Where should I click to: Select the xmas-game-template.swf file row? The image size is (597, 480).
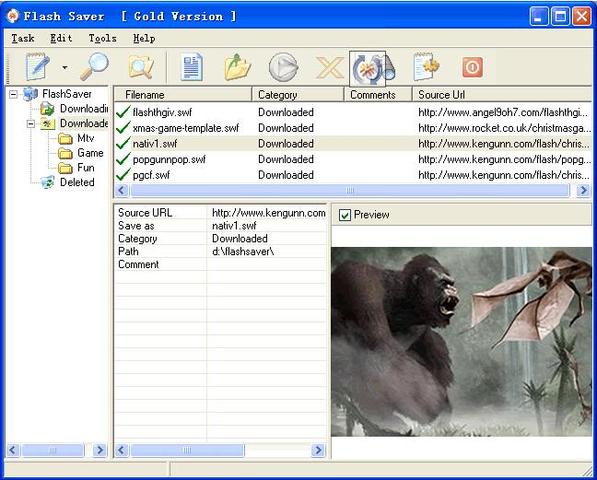point(353,128)
